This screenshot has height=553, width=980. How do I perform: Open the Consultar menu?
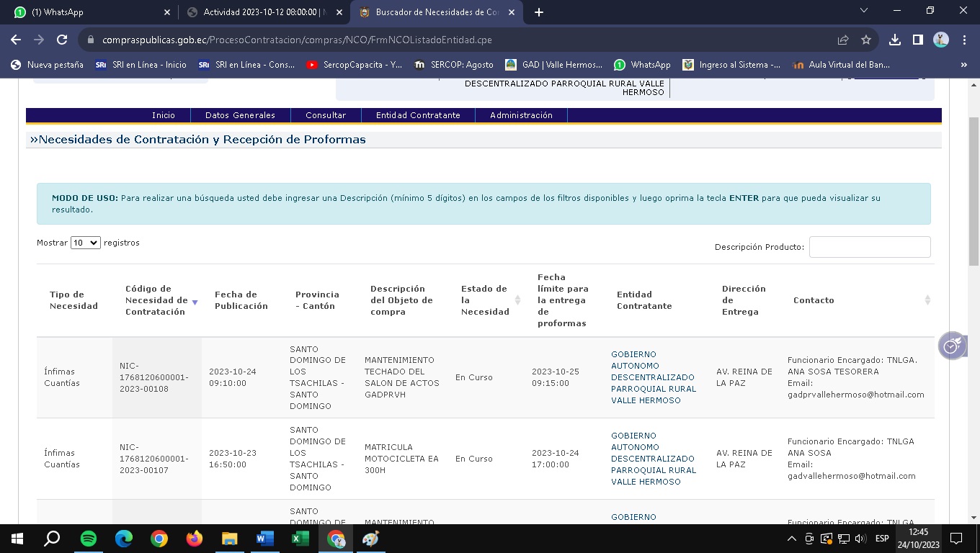pyautogui.click(x=326, y=115)
